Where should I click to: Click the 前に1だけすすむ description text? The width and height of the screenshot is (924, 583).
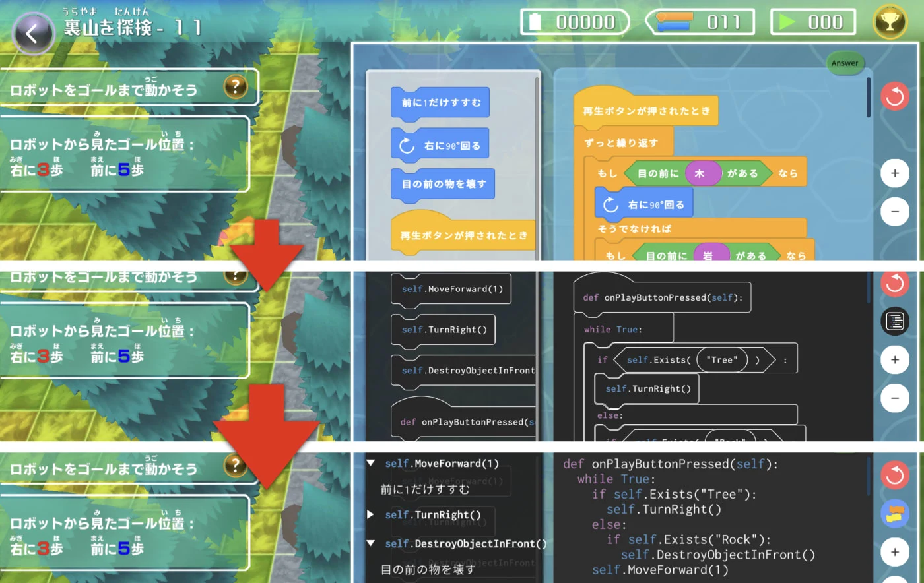click(x=425, y=489)
